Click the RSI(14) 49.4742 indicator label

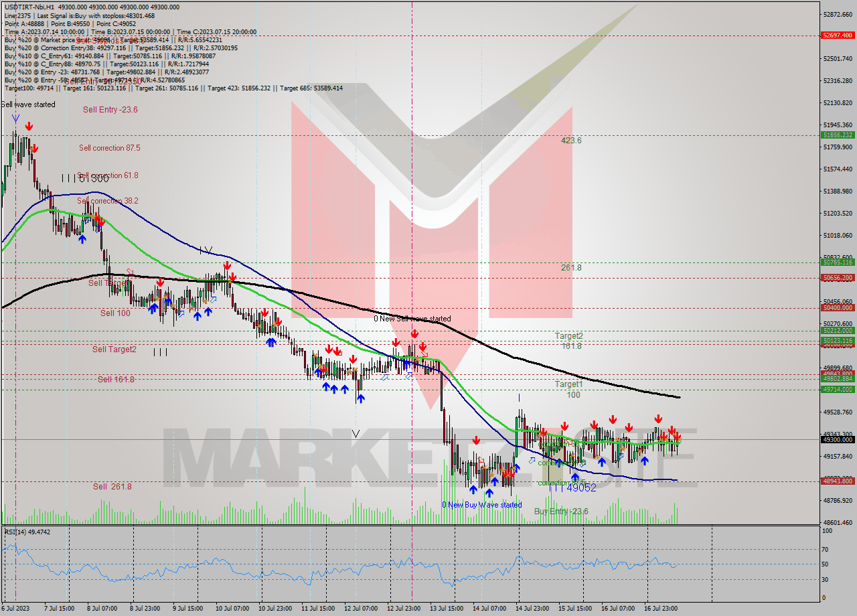pyautogui.click(x=27, y=532)
